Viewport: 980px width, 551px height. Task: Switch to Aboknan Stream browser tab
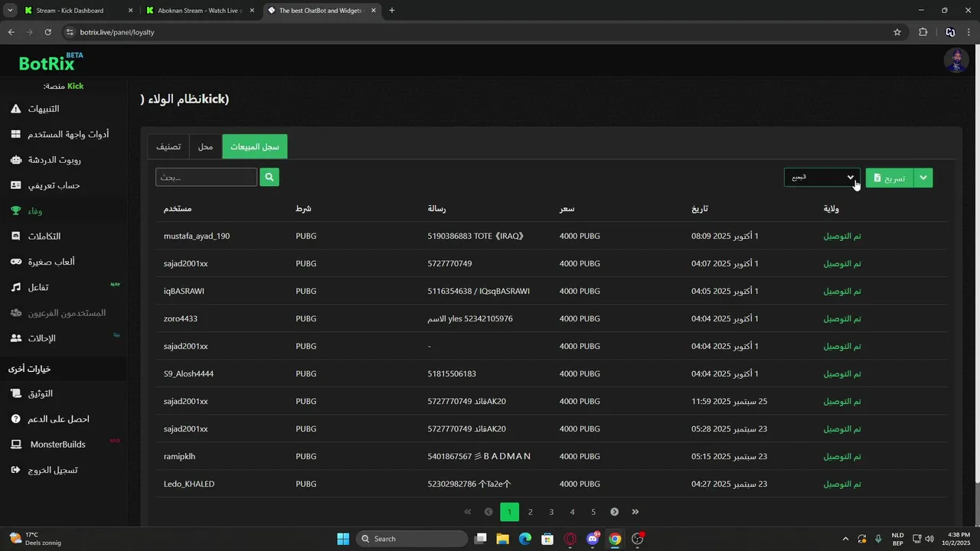(x=199, y=11)
